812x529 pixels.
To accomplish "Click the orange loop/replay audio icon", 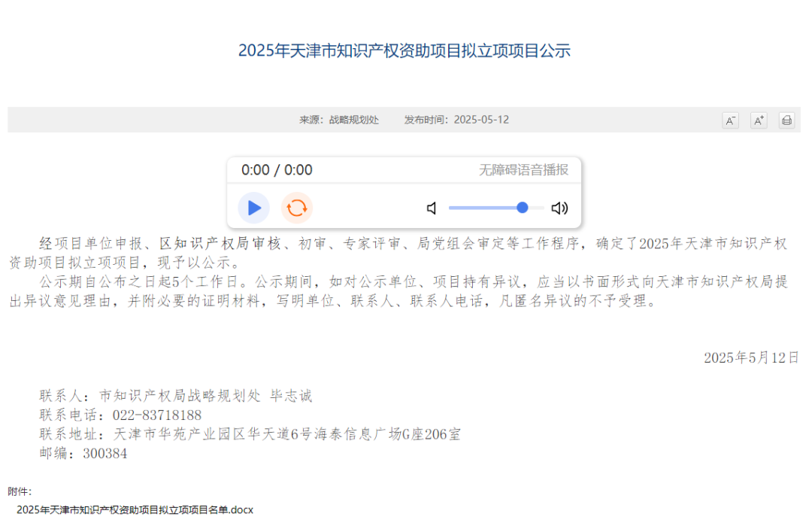I will pyautogui.click(x=297, y=208).
